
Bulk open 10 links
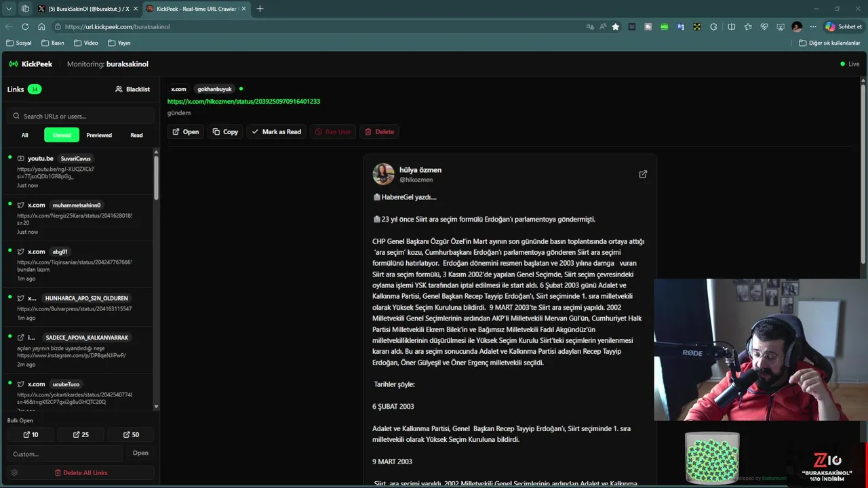click(31, 434)
